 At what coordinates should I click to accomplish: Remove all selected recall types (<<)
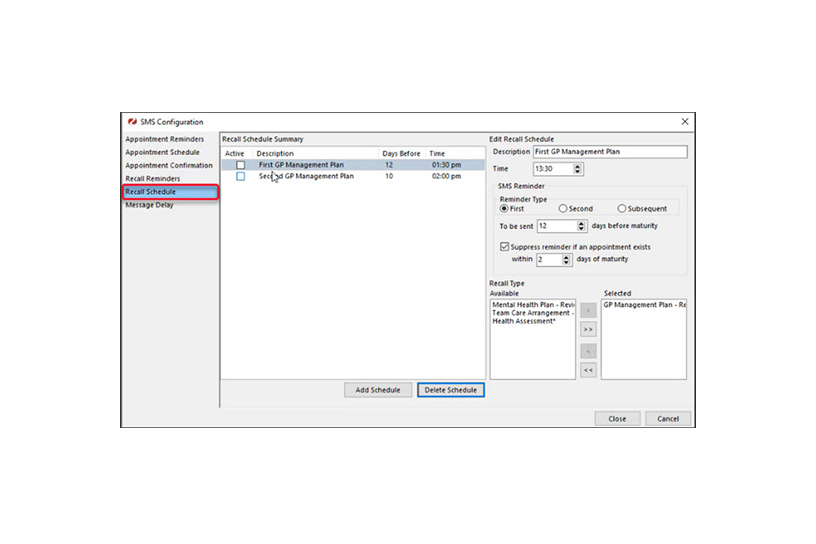pos(588,370)
